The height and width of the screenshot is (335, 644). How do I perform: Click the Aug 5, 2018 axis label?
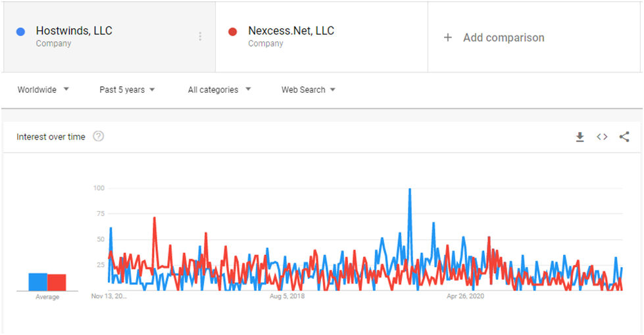pyautogui.click(x=287, y=296)
